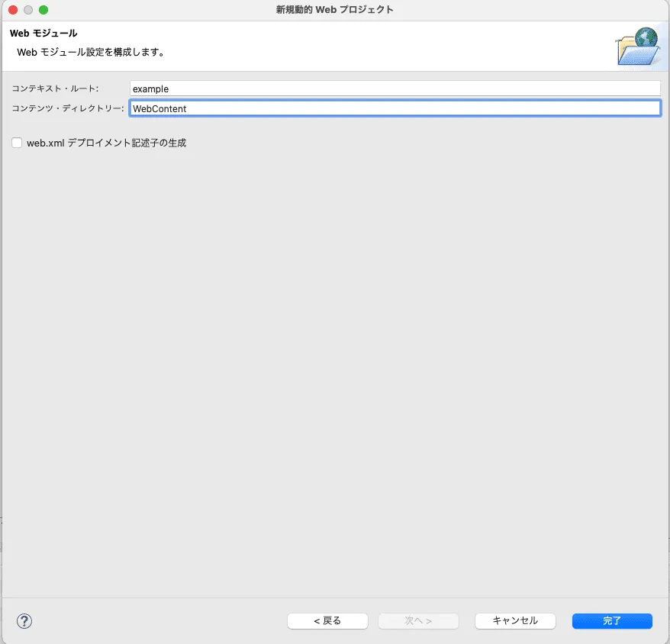The image size is (670, 644).
Task: Click the Web モジュール設定を構成します description
Action: (x=91, y=52)
